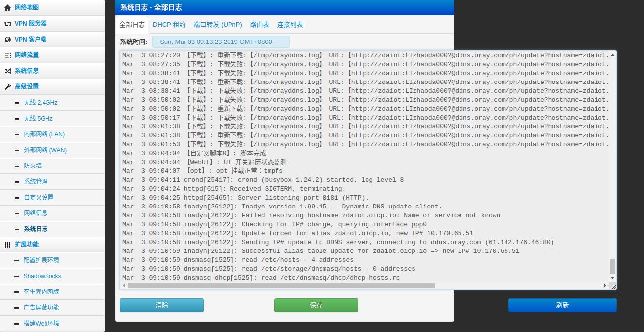Click the green 保存 button
The width and height of the screenshot is (644, 332).
point(316,305)
